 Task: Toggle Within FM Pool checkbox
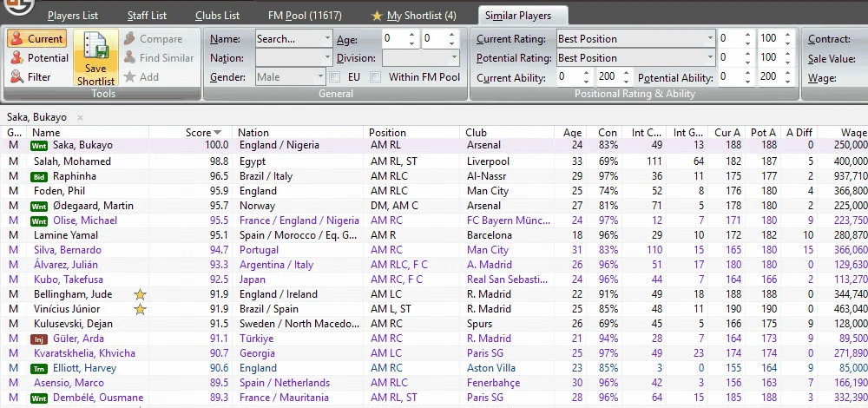[x=376, y=77]
